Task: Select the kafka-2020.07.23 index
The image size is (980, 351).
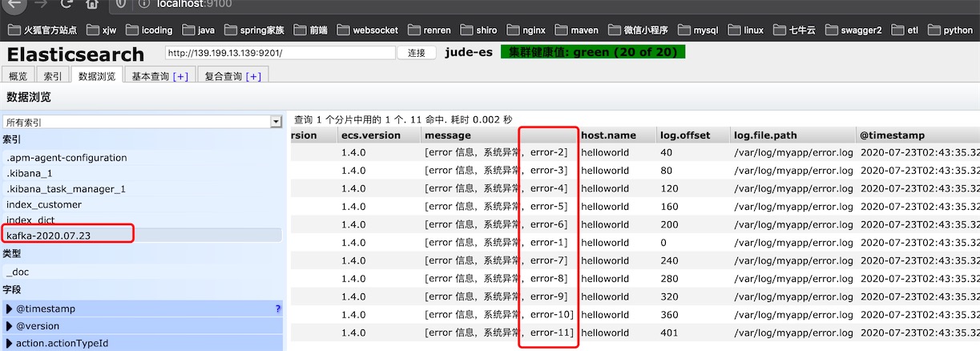Action: tap(48, 235)
